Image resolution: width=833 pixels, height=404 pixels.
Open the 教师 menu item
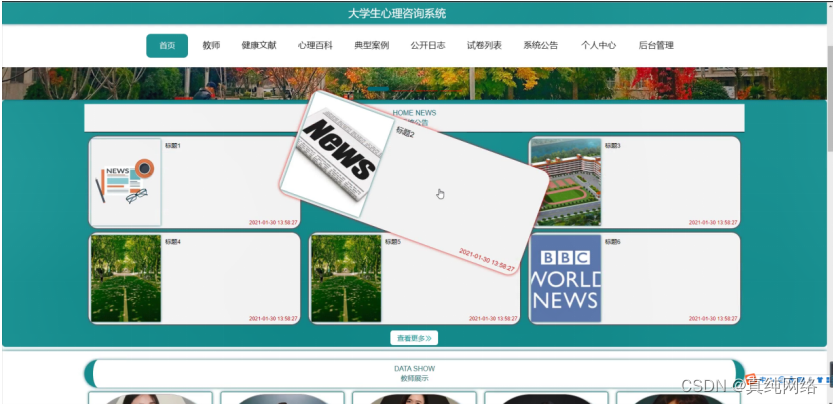click(x=211, y=46)
